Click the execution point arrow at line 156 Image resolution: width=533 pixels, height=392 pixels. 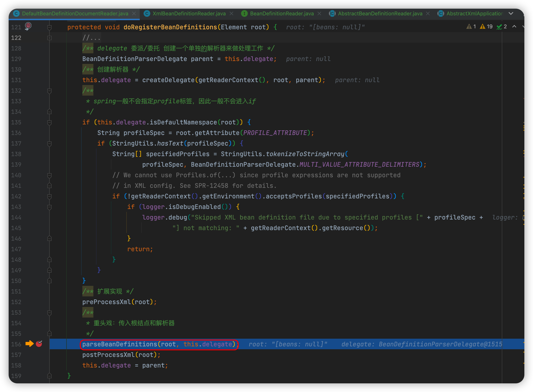pyautogui.click(x=29, y=344)
